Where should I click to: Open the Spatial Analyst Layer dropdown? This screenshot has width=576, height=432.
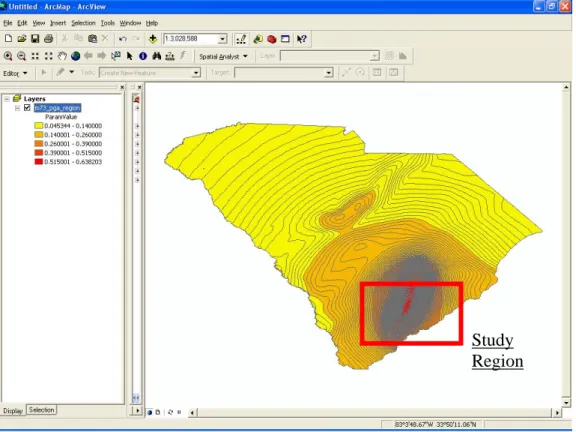click(374, 56)
